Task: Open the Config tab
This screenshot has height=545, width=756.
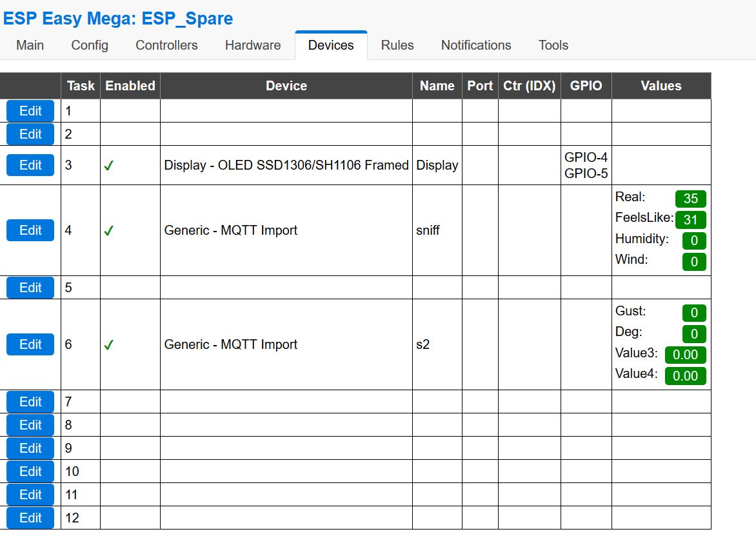Action: click(89, 45)
